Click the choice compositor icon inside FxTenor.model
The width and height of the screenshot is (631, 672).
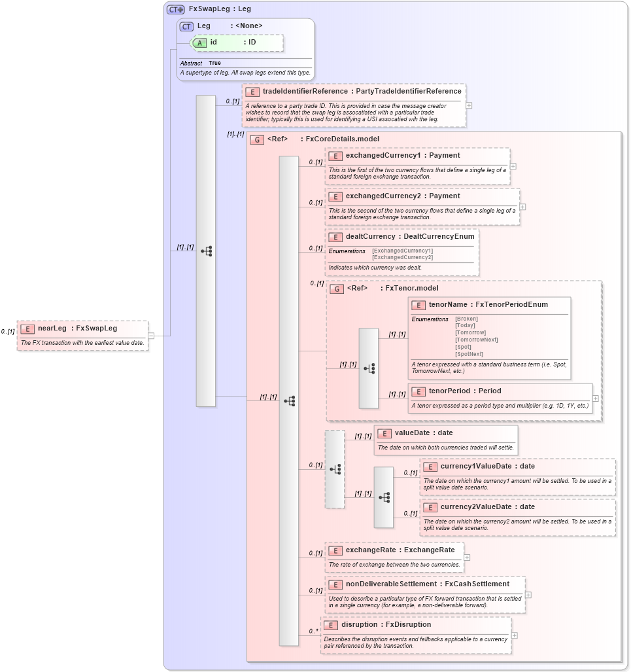(369, 368)
